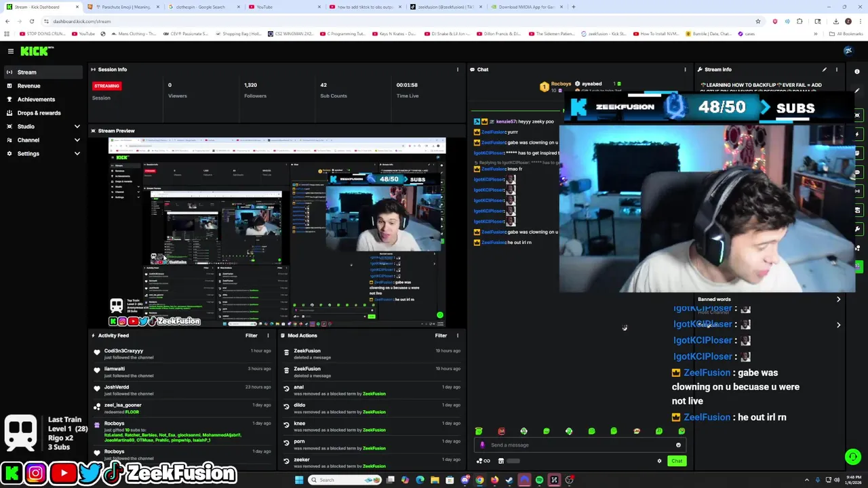
Task: Open Spotify from the taskbar
Action: click(539, 480)
